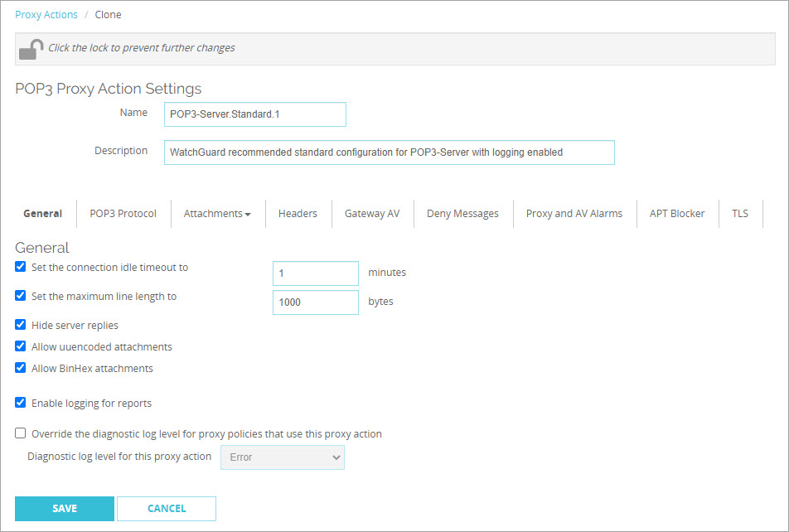Toggle the Hide server replies checkbox
Viewport: 789px width, 532px height.
(20, 325)
